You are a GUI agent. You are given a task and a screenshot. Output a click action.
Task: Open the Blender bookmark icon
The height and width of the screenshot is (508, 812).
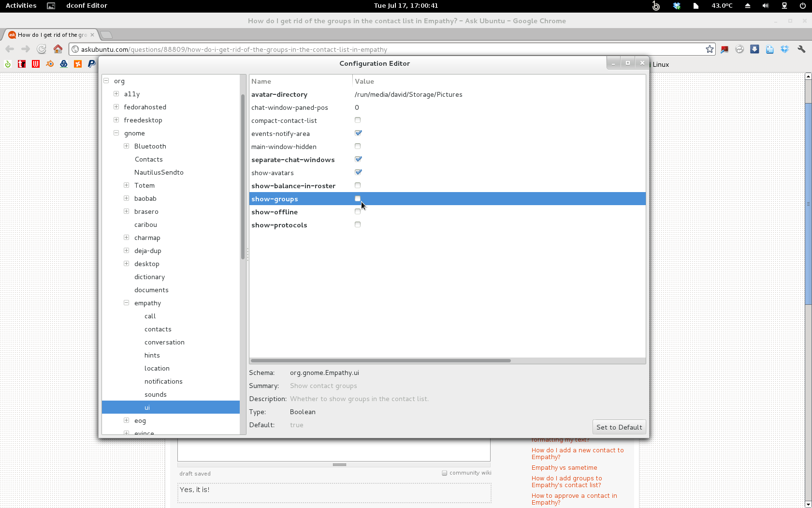point(50,64)
